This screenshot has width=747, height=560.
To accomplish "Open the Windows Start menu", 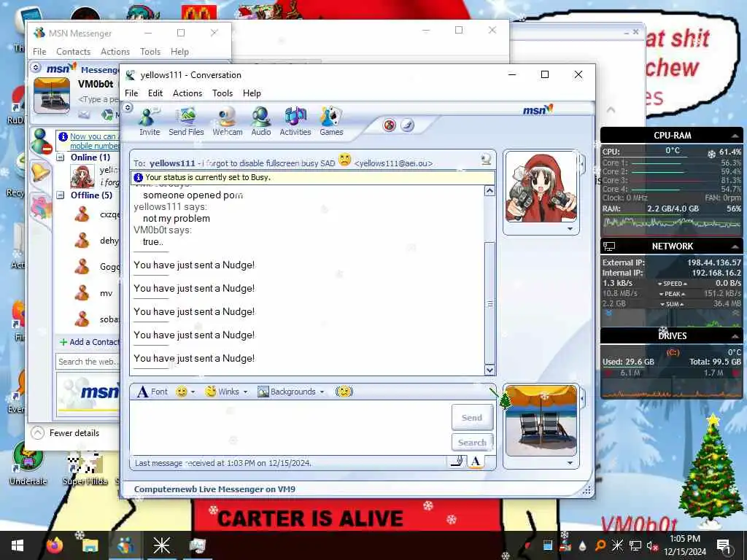I will pos(18,545).
